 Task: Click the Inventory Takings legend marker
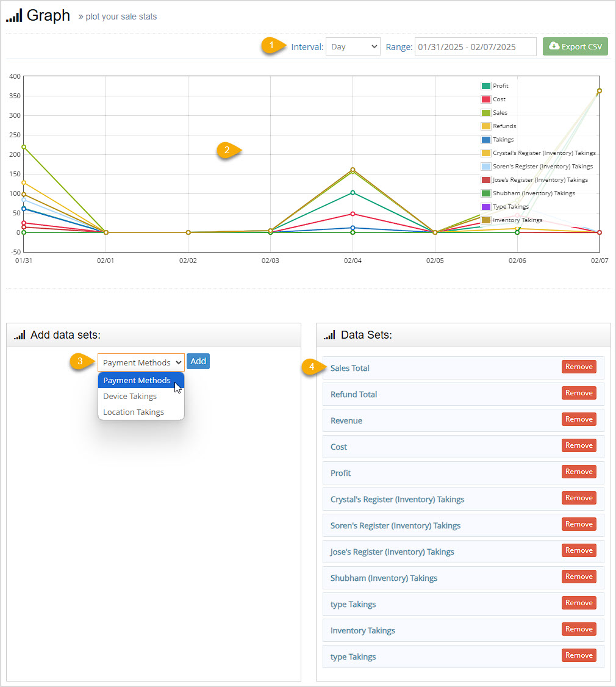coord(486,220)
